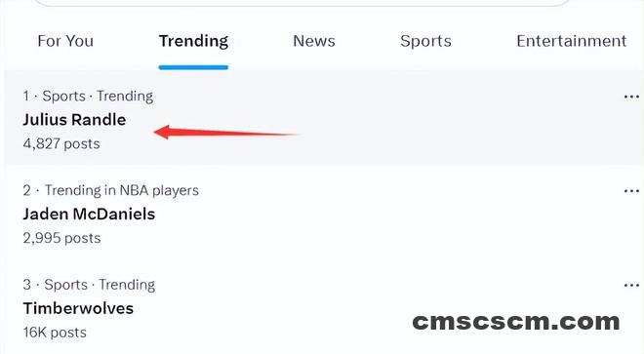The image size is (644, 354).
Task: Switch to the Entertainment tab
Action: tap(571, 41)
